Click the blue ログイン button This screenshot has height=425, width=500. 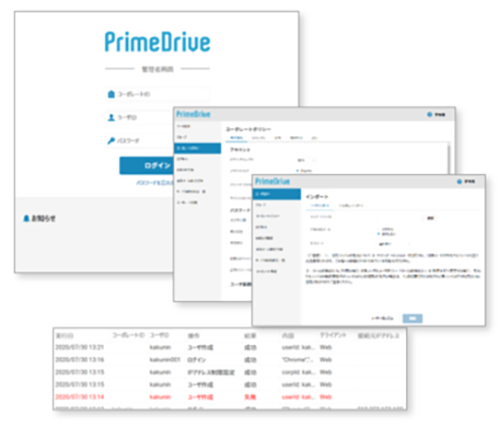(x=147, y=165)
